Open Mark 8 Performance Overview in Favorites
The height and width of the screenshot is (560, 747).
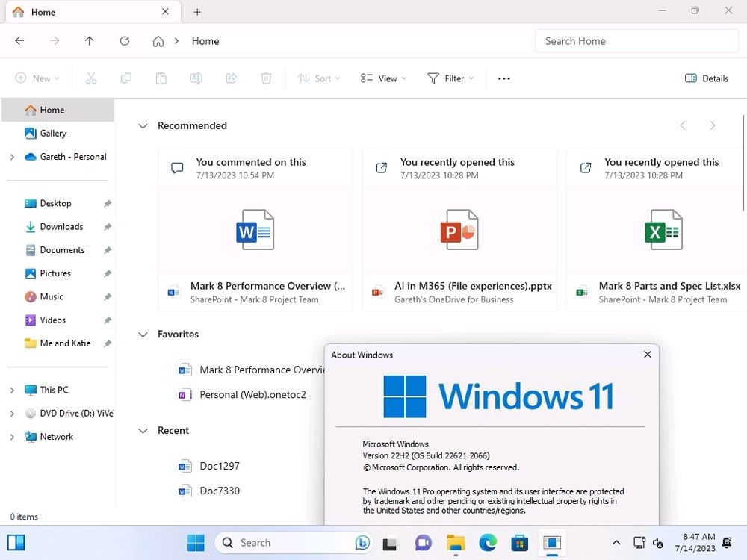(251, 370)
